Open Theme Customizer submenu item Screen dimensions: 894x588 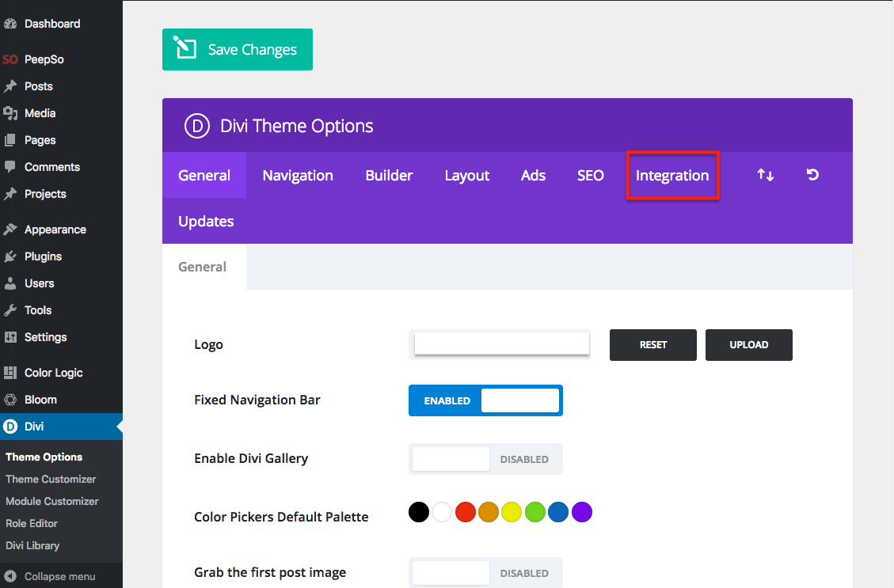[x=51, y=479]
